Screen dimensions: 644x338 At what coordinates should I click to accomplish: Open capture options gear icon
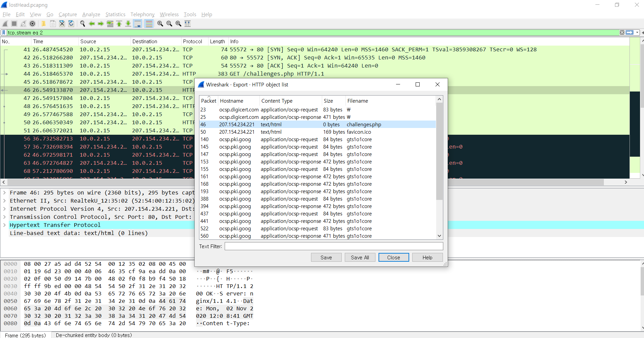point(32,24)
